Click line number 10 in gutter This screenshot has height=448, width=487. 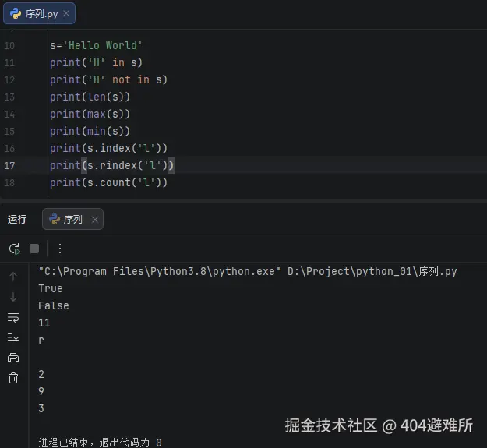(x=9, y=46)
